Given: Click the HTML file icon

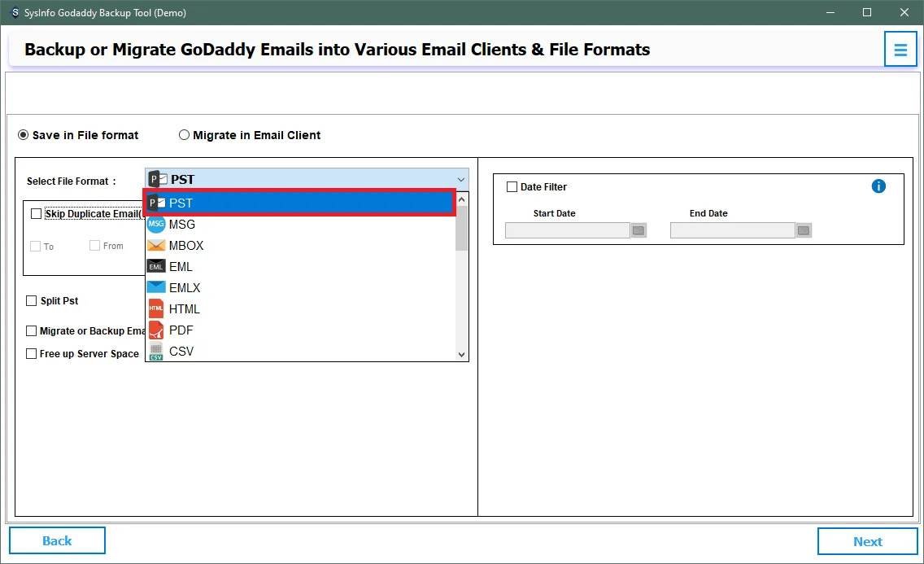Looking at the screenshot, I should tap(156, 308).
